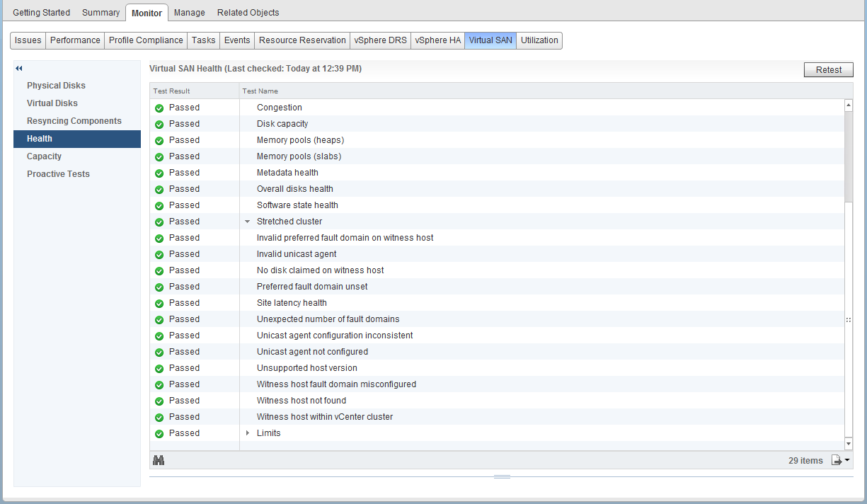Open the vSphere HA sub-tab
867x504 pixels.
(x=437, y=40)
